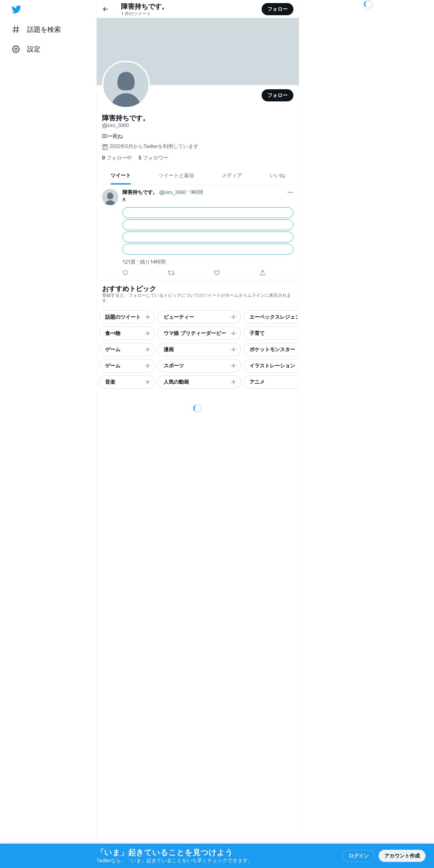
Task: Add 話題のツイート topic with plus
Action: tap(148, 317)
